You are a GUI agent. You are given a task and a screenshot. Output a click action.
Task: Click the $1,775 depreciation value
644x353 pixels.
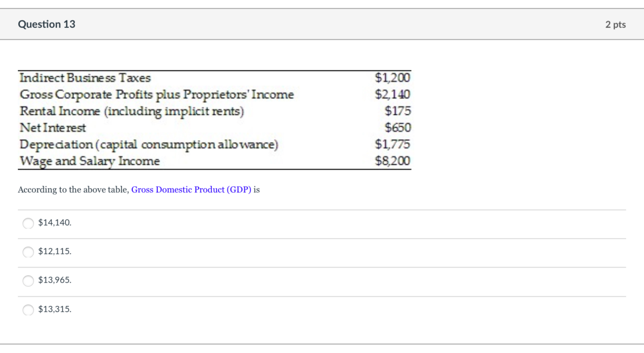(x=393, y=144)
